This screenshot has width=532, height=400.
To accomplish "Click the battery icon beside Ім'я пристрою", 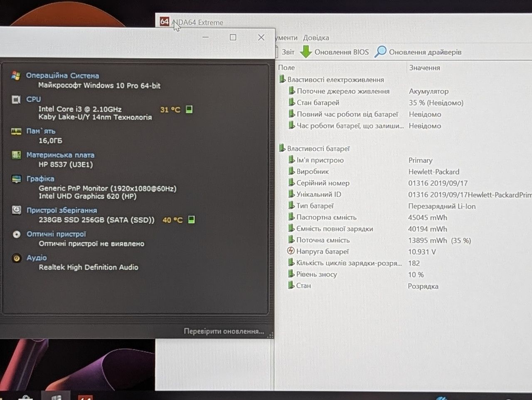I will 292,160.
